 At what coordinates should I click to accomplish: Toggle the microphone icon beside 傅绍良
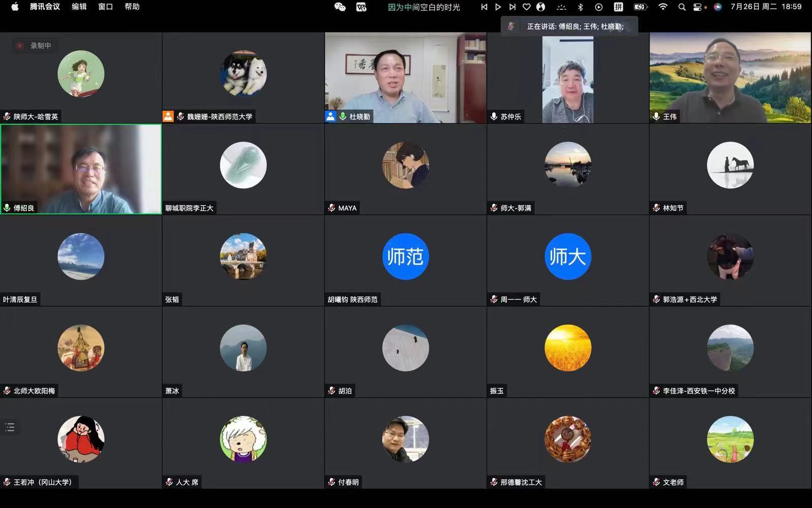(7, 208)
